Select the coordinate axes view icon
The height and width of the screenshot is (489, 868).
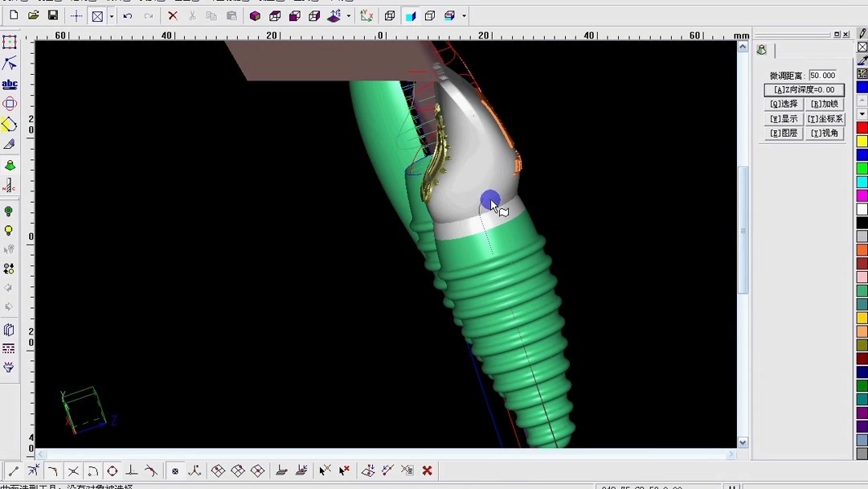366,15
